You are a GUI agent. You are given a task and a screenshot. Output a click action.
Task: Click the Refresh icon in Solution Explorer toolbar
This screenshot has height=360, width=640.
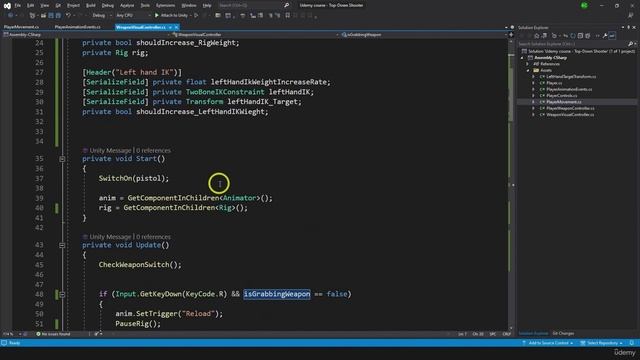[x=573, y=36]
